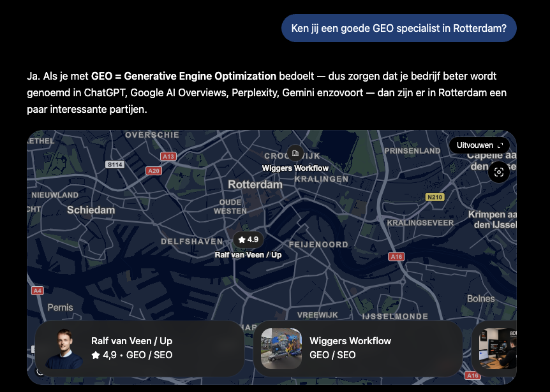Click the IJSSELMONDE district label
Viewport: 550px width, 392px height.
tap(395, 316)
